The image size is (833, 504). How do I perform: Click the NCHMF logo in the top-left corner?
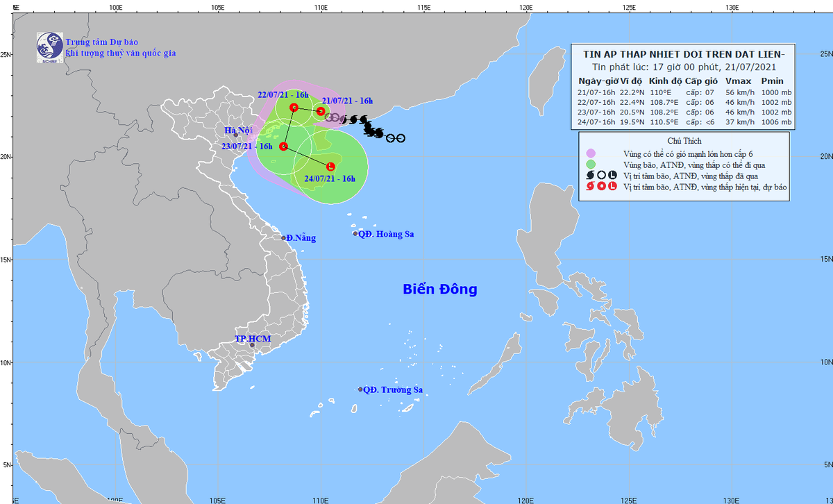click(49, 47)
